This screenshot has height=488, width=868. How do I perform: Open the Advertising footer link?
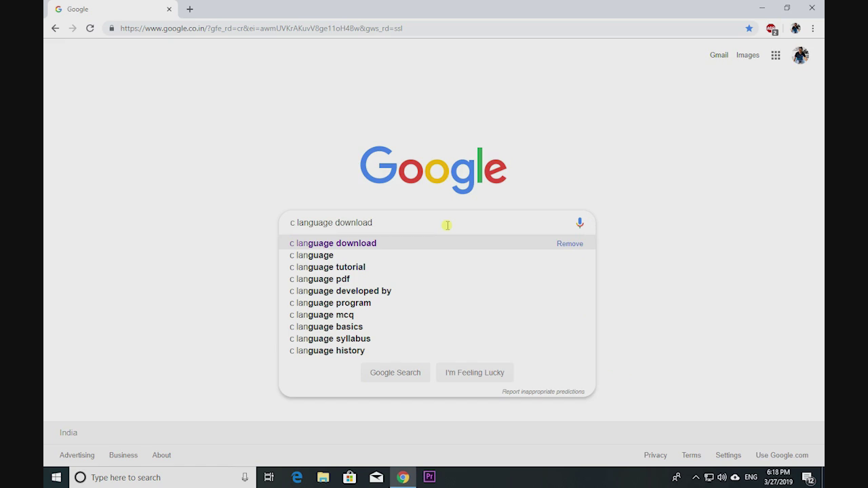(x=77, y=455)
